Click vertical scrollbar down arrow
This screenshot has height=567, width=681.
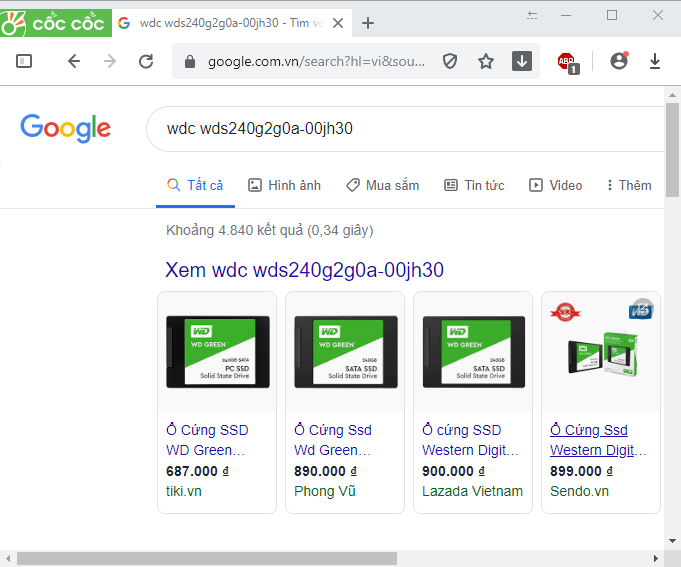pos(672,541)
